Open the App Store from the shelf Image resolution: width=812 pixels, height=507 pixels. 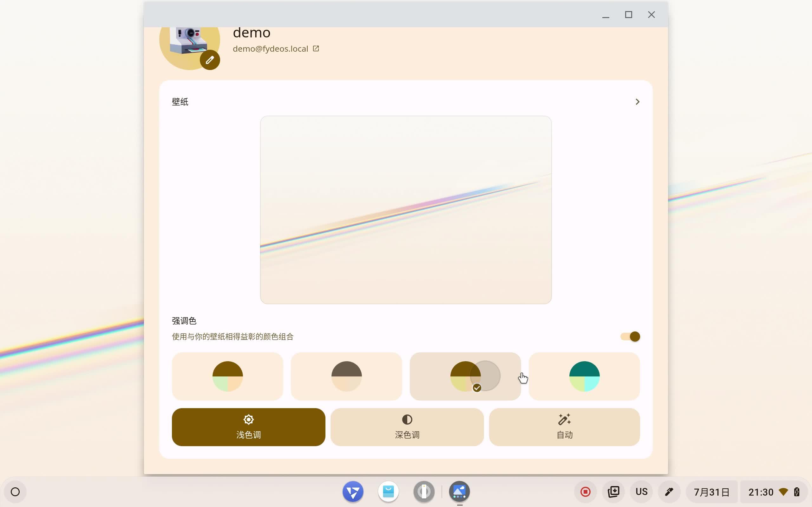[x=388, y=491]
